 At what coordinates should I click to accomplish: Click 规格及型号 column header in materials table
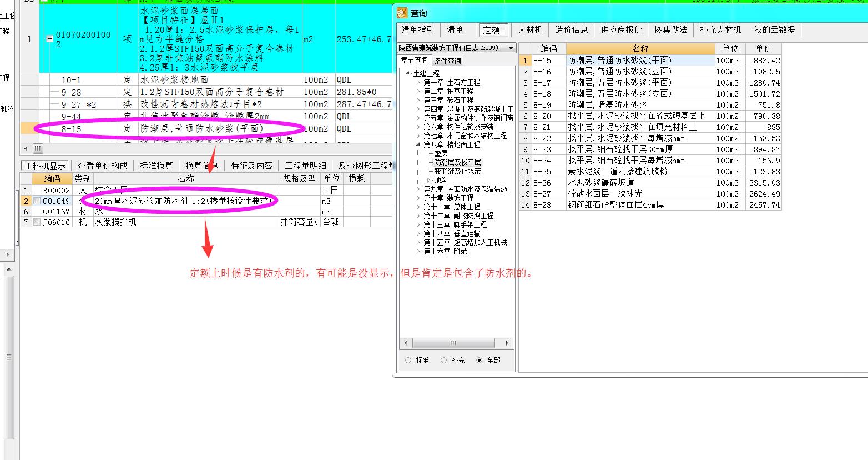coord(300,178)
